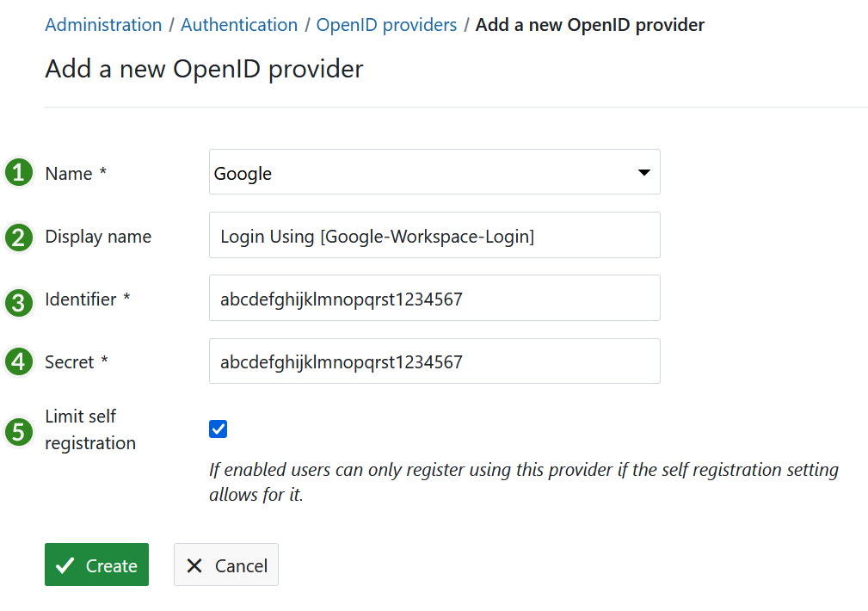Click inside the Secret text field

point(434,361)
